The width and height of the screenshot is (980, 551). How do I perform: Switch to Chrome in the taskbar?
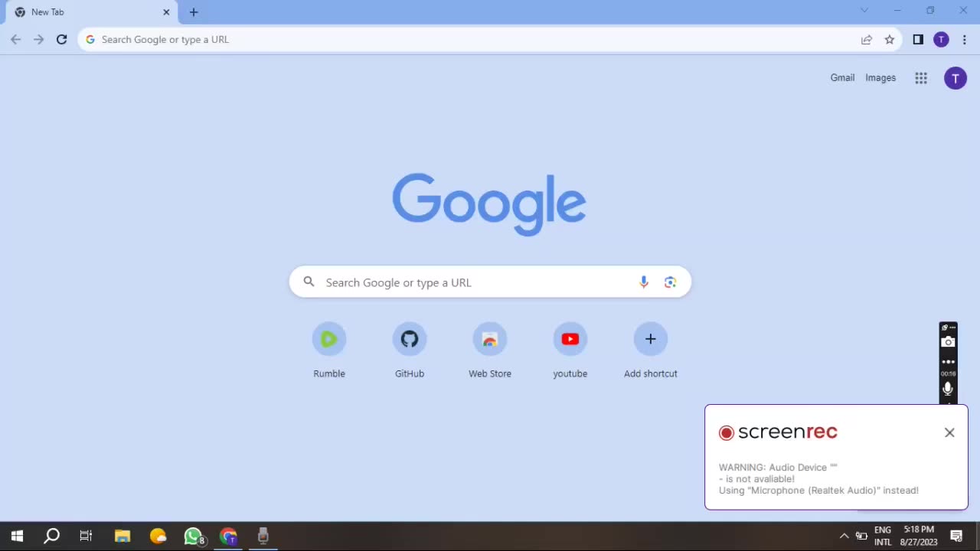tap(228, 536)
